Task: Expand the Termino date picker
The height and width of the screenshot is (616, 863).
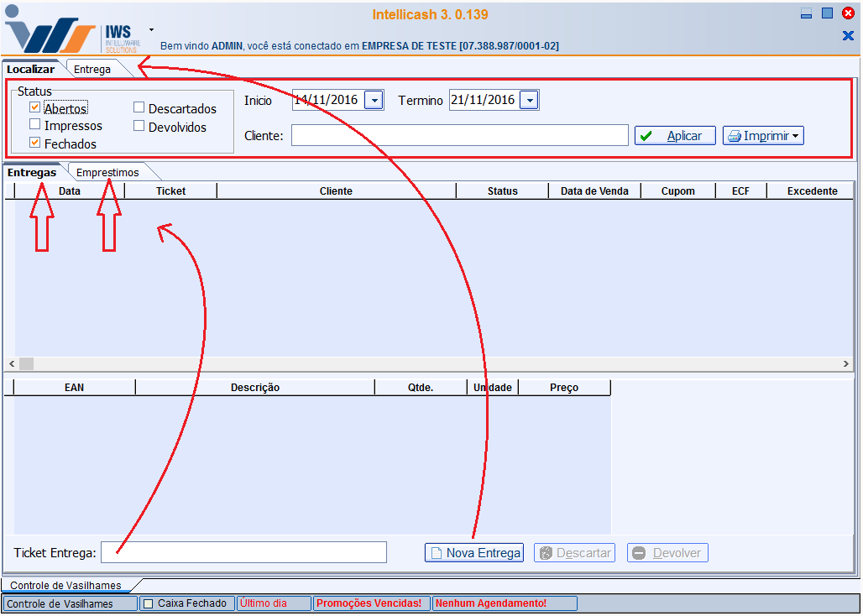Action: click(x=529, y=101)
